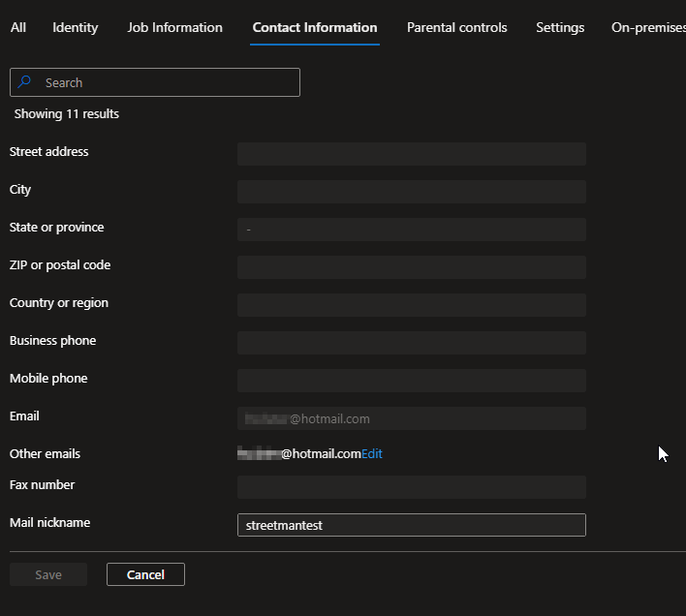The height and width of the screenshot is (616, 686).
Task: Open the Identity tab
Action: (76, 27)
